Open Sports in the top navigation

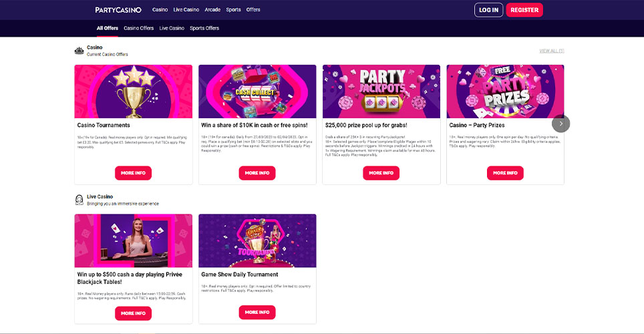(233, 9)
